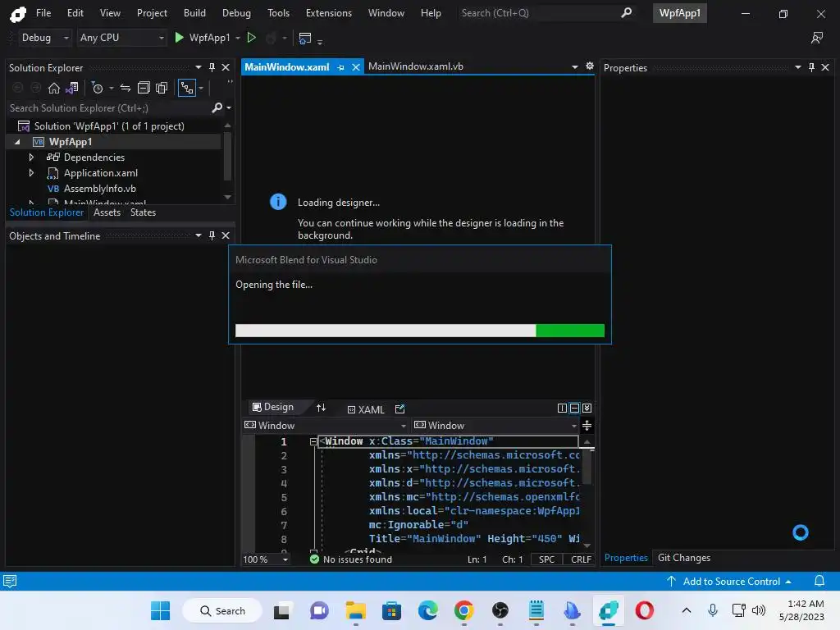Switch to the MainWindow.xaml.vb tab
Image resolution: width=840 pixels, height=630 pixels.
[416, 66]
